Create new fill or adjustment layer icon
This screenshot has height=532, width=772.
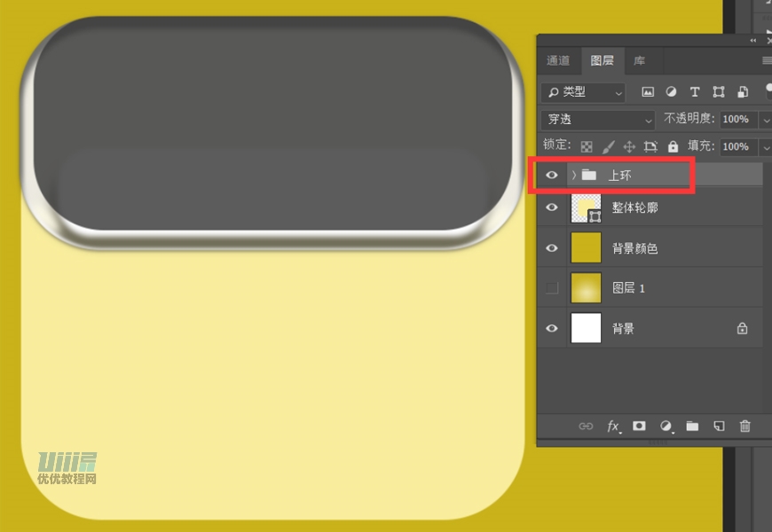pyautogui.click(x=666, y=426)
